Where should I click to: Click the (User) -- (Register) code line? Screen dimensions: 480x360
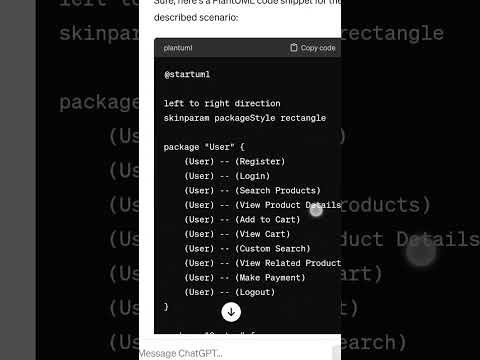tap(235, 162)
